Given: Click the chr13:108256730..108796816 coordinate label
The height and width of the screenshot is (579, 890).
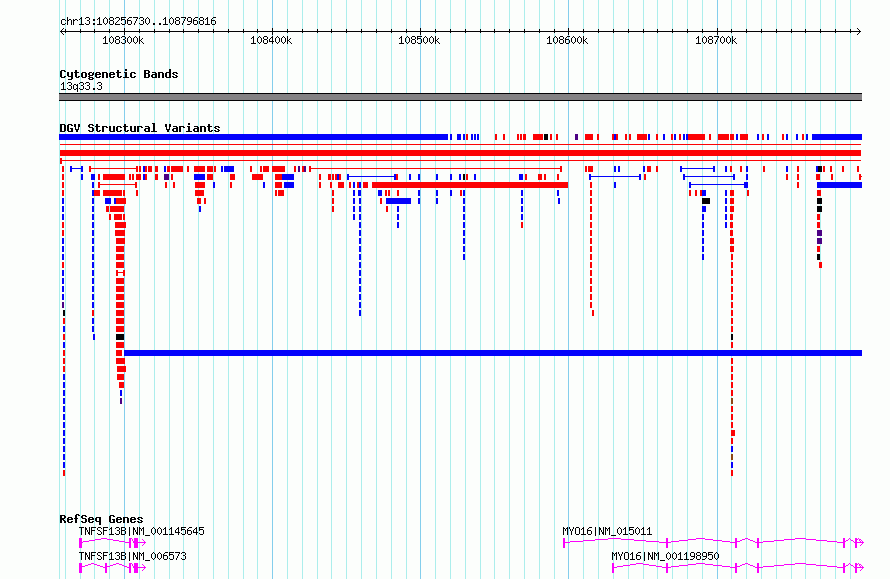Looking at the screenshot, I should point(138,22).
